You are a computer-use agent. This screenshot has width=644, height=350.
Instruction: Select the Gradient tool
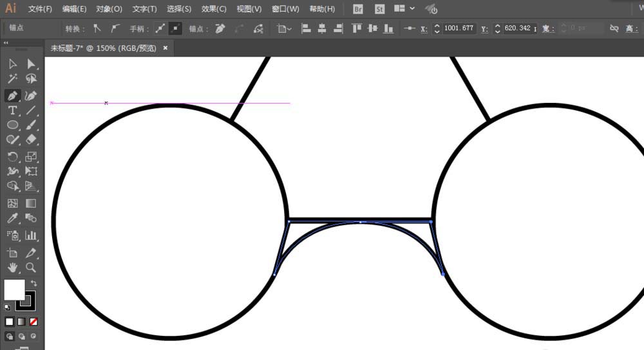tap(31, 203)
